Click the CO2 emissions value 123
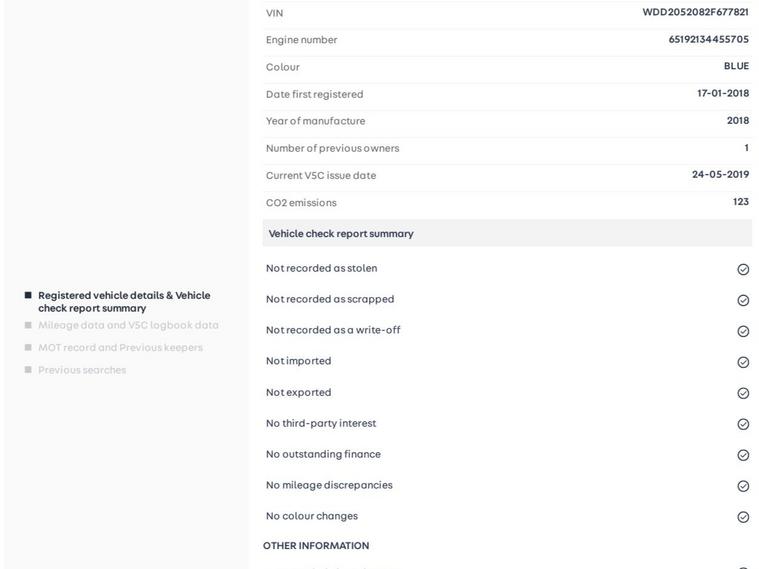 pos(740,202)
